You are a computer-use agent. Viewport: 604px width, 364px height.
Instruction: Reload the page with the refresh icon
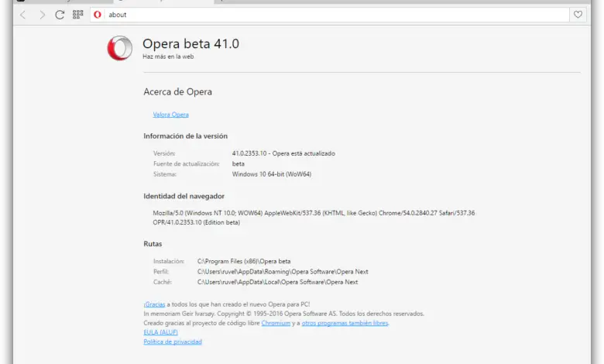click(60, 15)
